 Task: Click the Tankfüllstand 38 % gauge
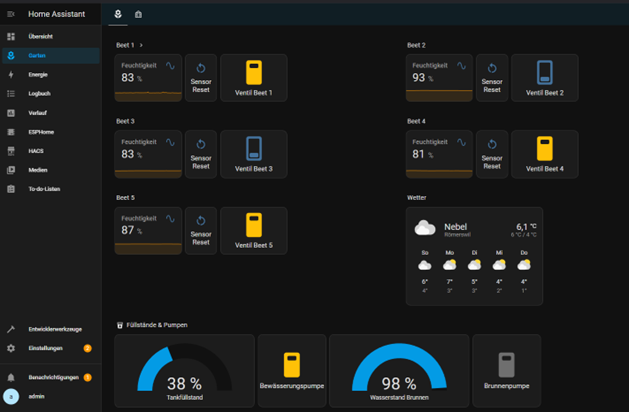[x=184, y=372]
